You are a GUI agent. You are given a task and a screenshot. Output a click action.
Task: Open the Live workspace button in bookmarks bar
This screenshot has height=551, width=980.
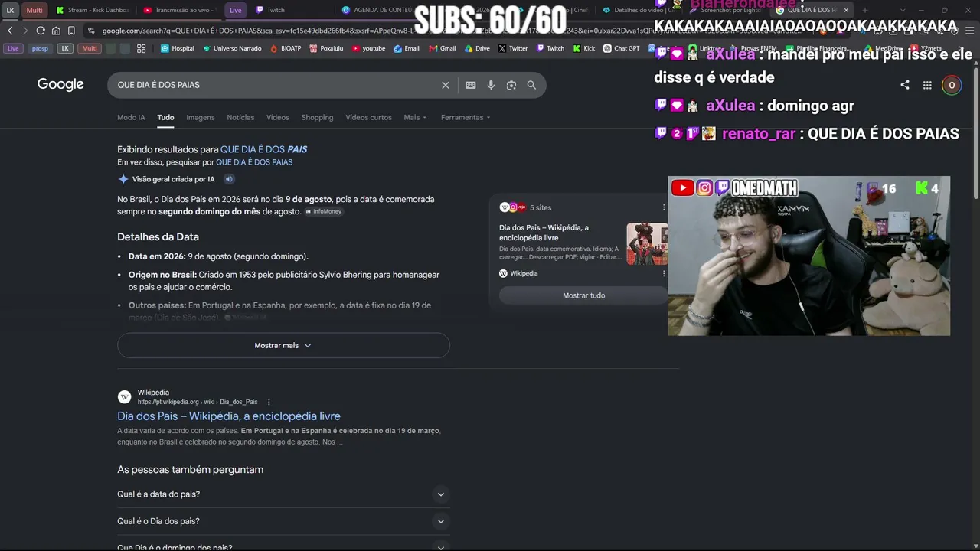click(x=13, y=48)
